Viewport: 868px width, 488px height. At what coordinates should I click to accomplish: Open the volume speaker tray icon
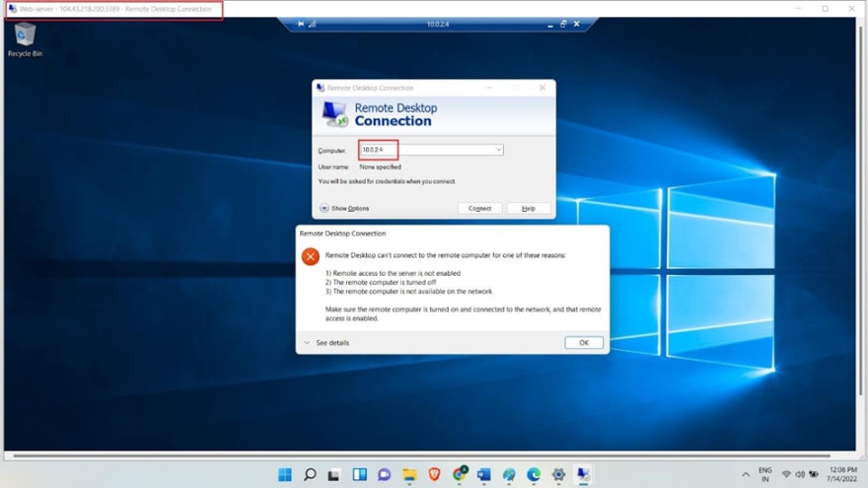coord(800,474)
